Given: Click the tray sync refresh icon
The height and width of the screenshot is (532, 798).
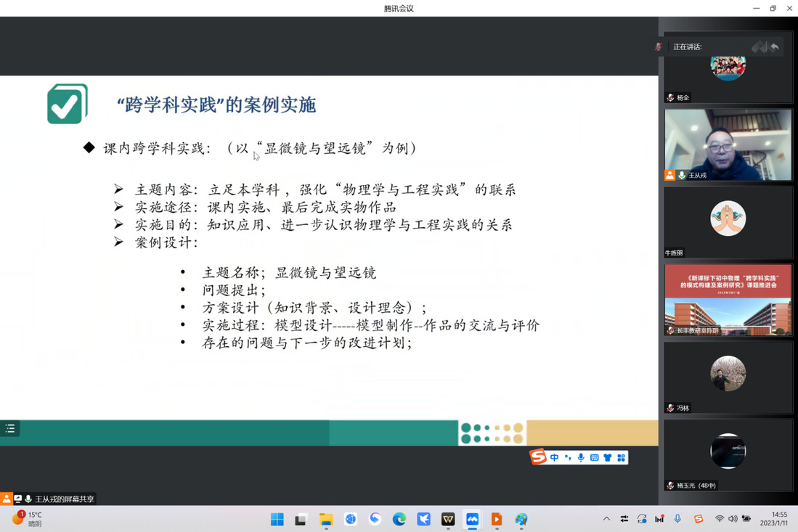Looking at the screenshot, I should tap(642, 519).
